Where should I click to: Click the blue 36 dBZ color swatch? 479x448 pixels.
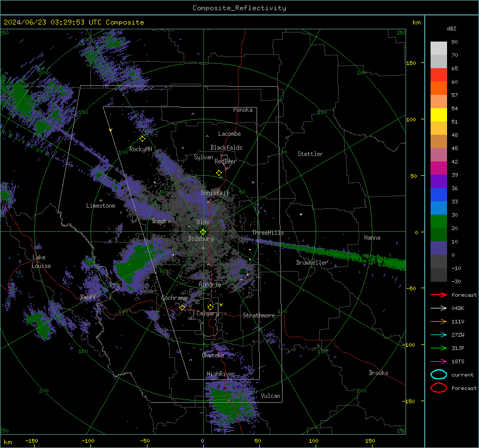click(x=439, y=194)
